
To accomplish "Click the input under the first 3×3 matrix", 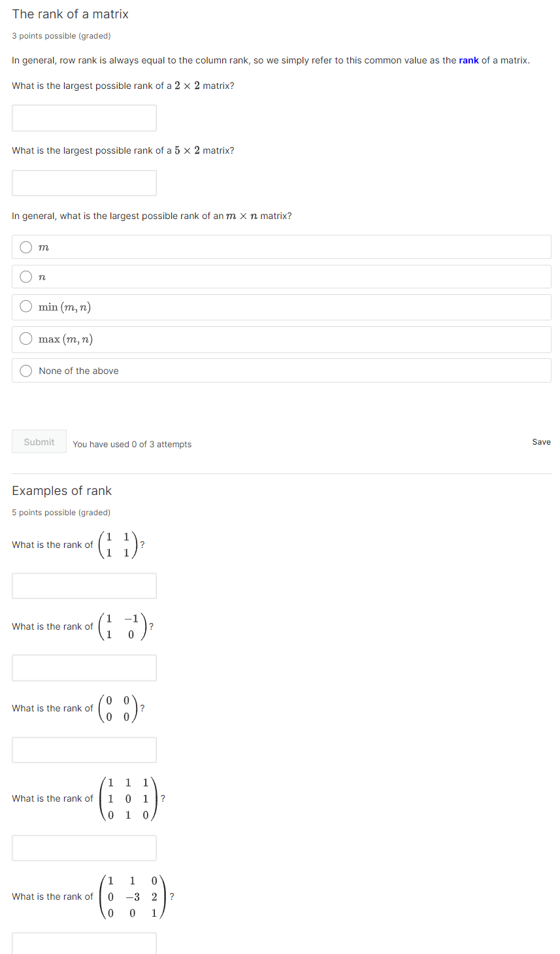I will pyautogui.click(x=84, y=847).
